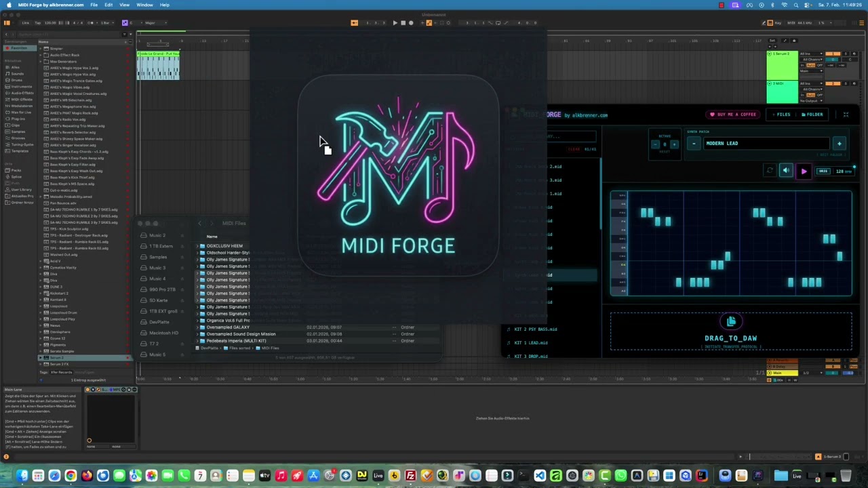This screenshot has width=868, height=488.
Task: Toggle the speaker audio button in MIDI Forge
Action: (786, 171)
